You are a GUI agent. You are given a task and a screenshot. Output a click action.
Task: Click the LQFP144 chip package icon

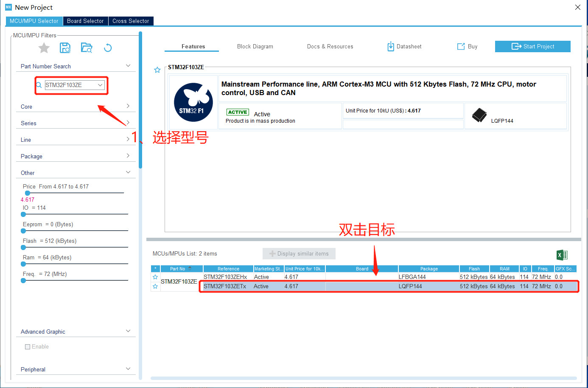479,115
